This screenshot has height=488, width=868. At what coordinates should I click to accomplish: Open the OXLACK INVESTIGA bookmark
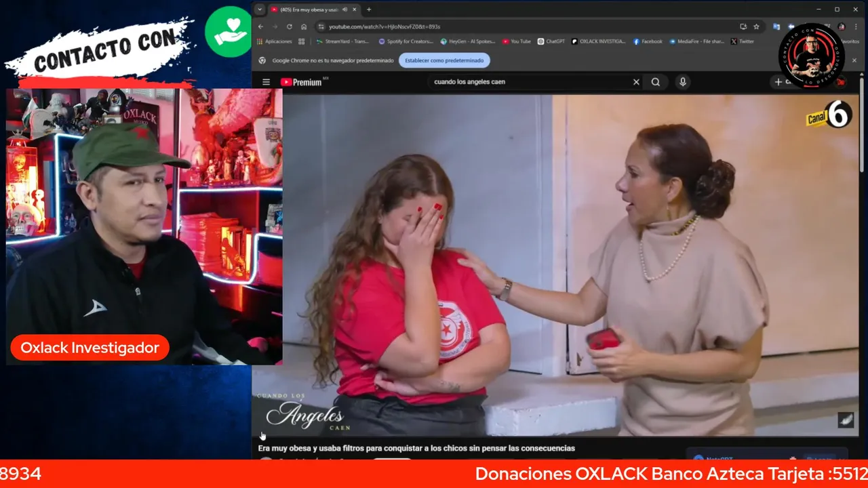coord(598,41)
